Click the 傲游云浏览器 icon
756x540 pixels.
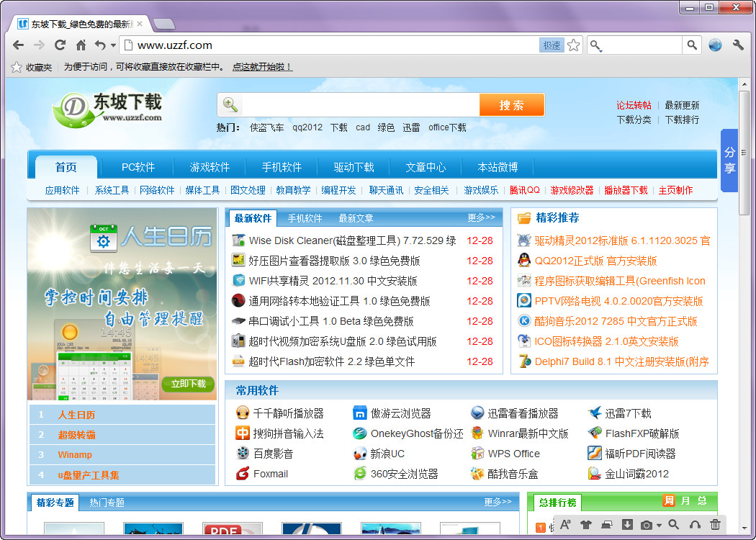coord(360,413)
